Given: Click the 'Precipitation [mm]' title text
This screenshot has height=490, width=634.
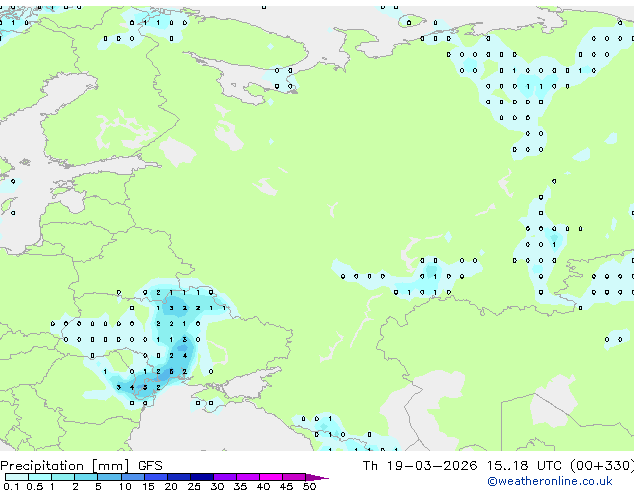Looking at the screenshot, I should coord(65,466).
